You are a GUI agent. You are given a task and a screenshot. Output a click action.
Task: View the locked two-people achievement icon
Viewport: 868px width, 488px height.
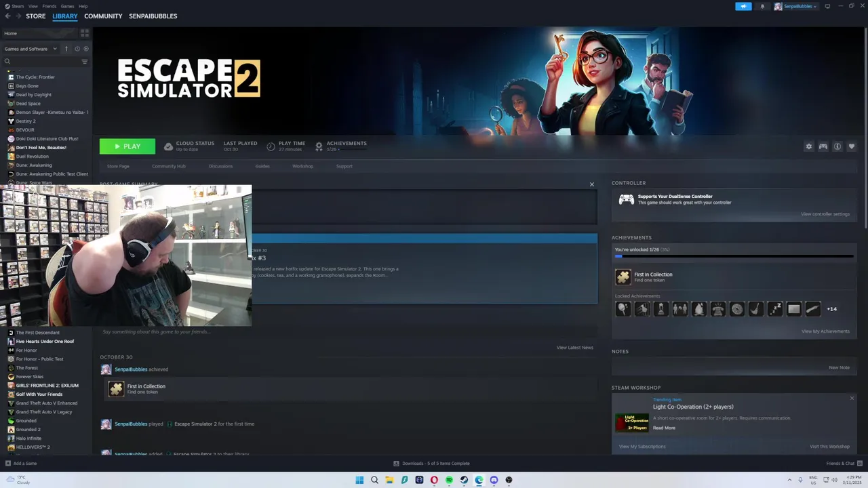pyautogui.click(x=679, y=309)
